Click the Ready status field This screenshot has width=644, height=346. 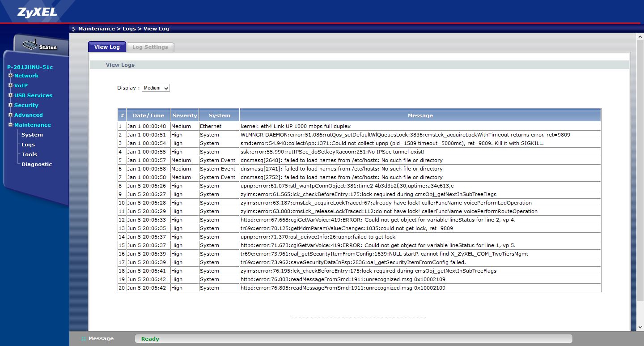point(353,339)
